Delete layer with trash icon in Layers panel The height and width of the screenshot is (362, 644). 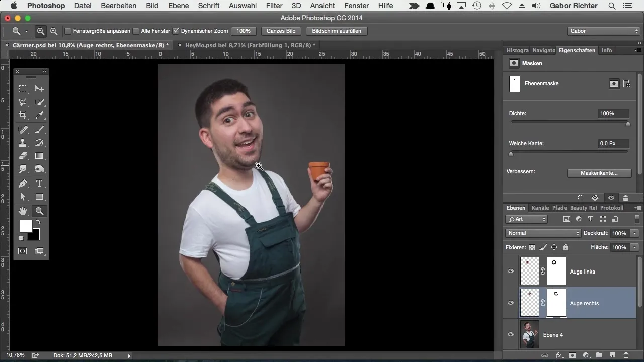(x=626, y=355)
